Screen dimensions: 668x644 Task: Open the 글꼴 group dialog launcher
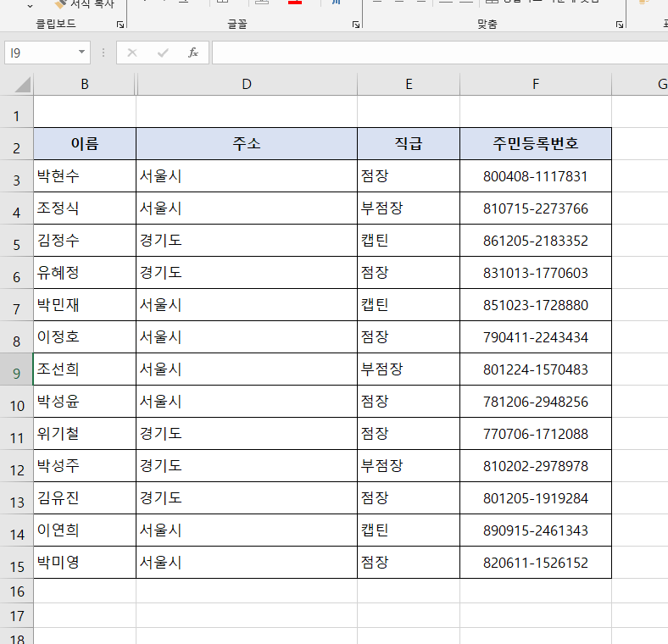[x=356, y=25]
